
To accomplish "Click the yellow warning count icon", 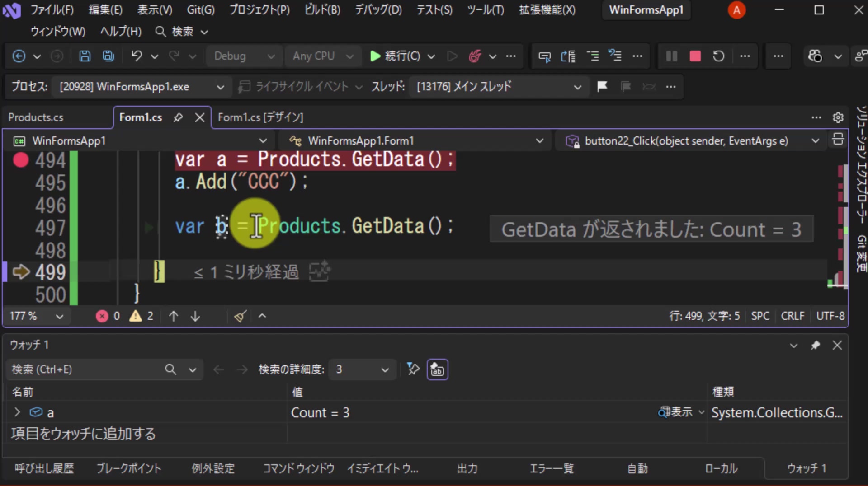I will click(x=135, y=316).
